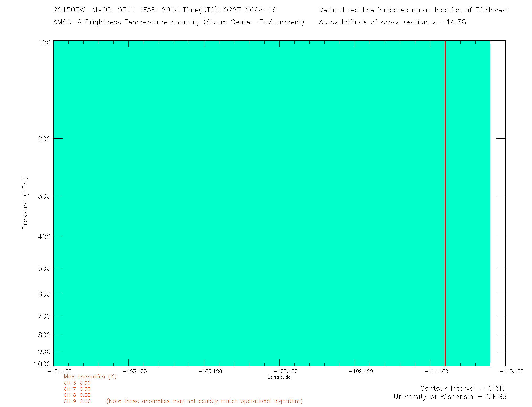Image resolution: width=532 pixels, height=407 pixels.
Task: Click the CH 9 0.00 anomaly value
Action: (77, 401)
